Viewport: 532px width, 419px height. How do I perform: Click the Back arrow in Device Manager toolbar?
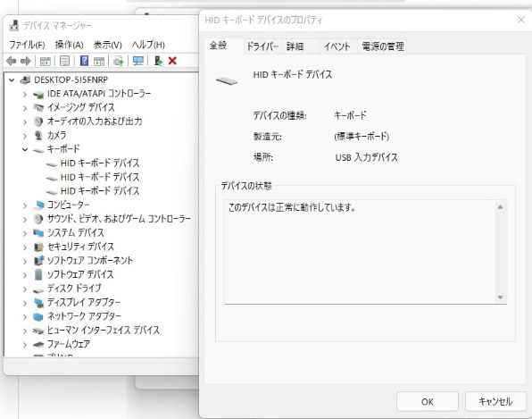tap(12, 61)
